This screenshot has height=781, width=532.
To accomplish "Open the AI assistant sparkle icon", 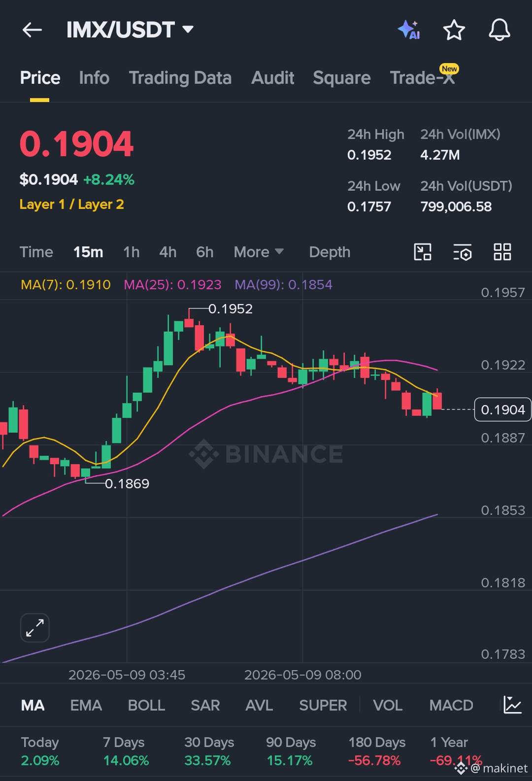I will click(409, 30).
